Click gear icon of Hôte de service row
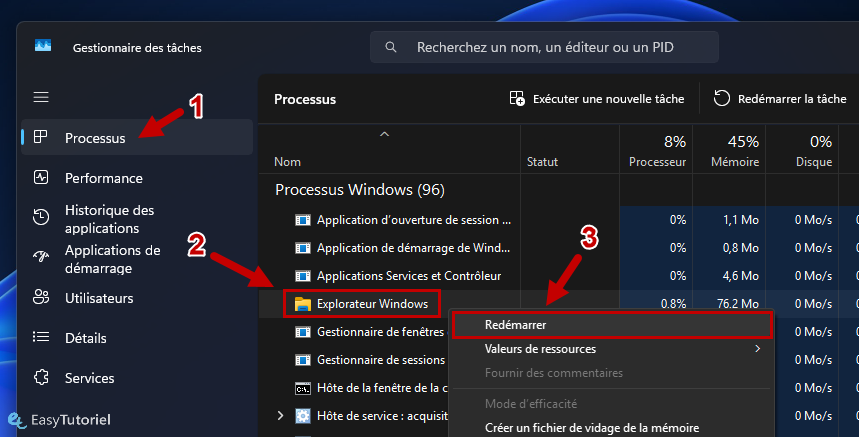This screenshot has width=859, height=437. [303, 416]
